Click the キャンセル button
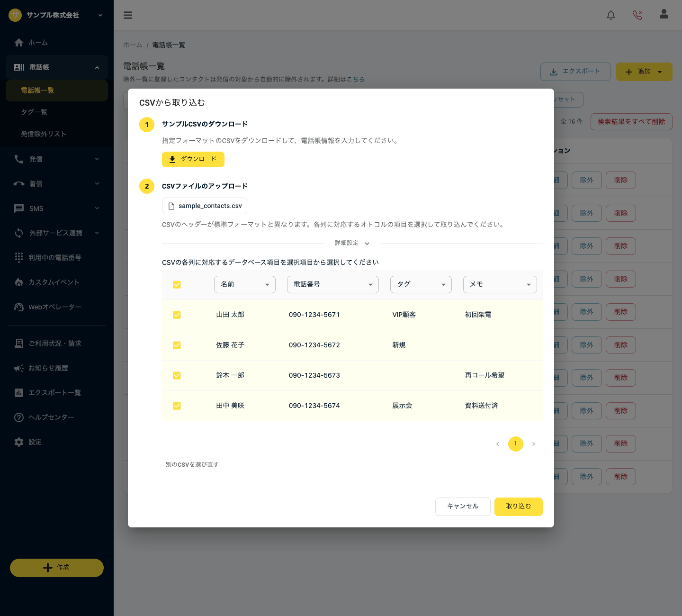Viewport: 682px width, 616px height. tap(463, 507)
